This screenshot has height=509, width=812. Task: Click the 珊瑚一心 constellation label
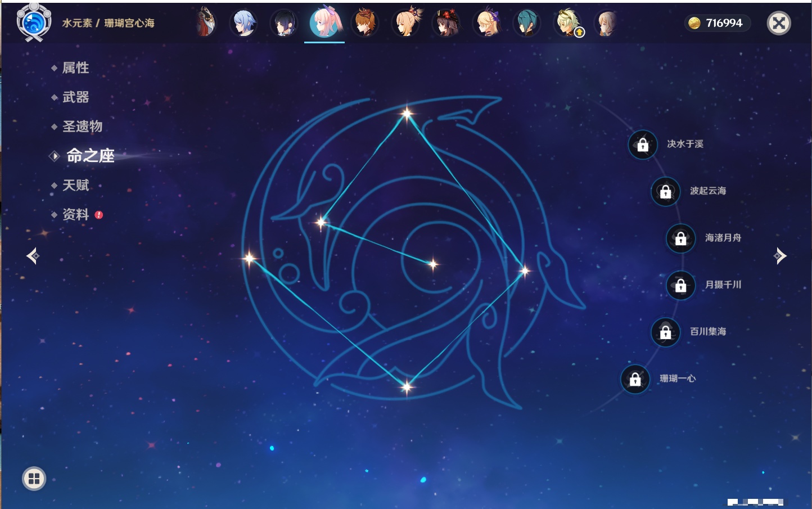tap(678, 379)
